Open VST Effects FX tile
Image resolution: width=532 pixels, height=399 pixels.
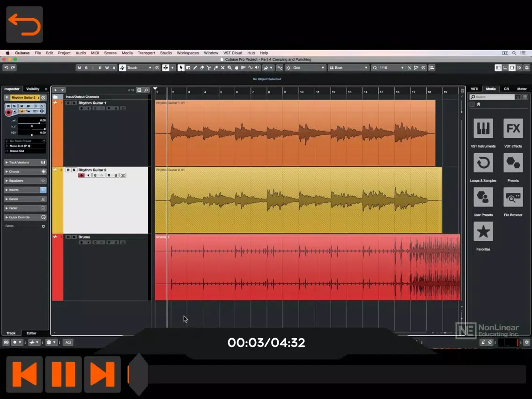513,128
